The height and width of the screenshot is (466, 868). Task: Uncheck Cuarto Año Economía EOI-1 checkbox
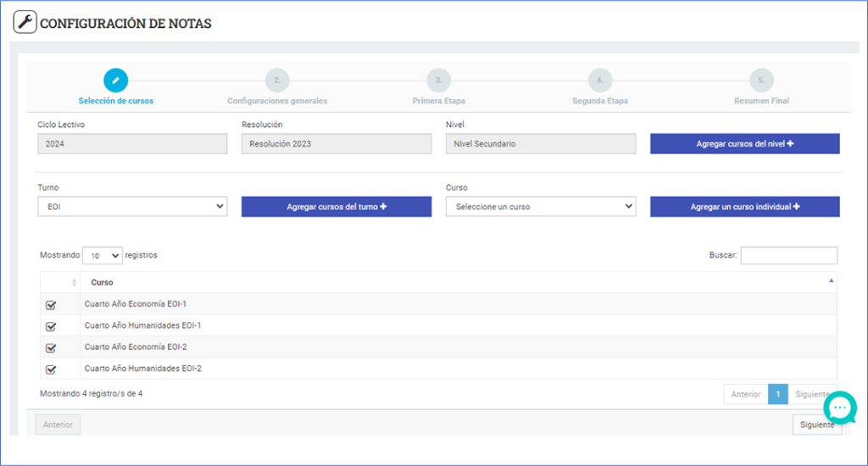point(51,305)
